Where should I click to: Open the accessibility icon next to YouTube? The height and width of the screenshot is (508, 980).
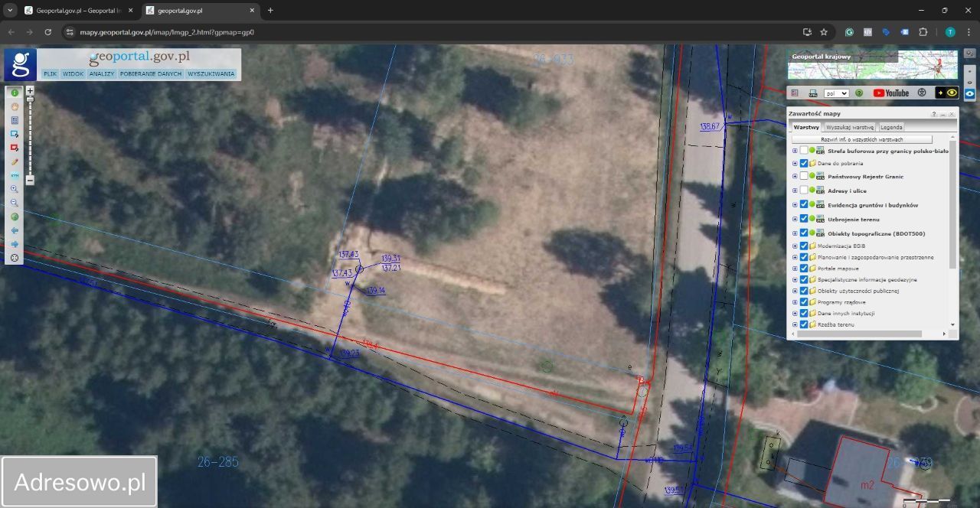tap(922, 93)
